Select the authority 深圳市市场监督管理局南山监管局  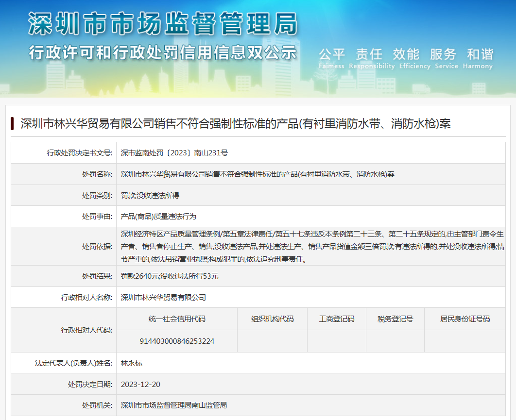click(174, 405)
